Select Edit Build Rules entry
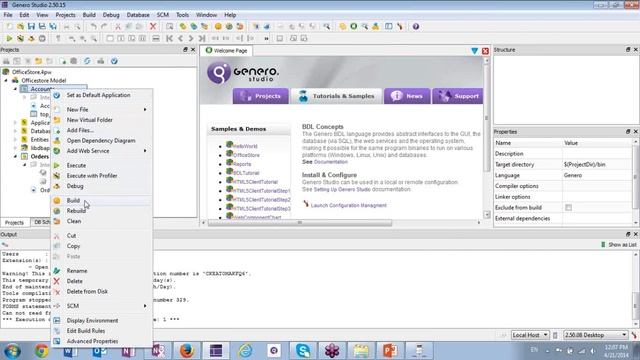The height and width of the screenshot is (360, 640). tap(102, 331)
